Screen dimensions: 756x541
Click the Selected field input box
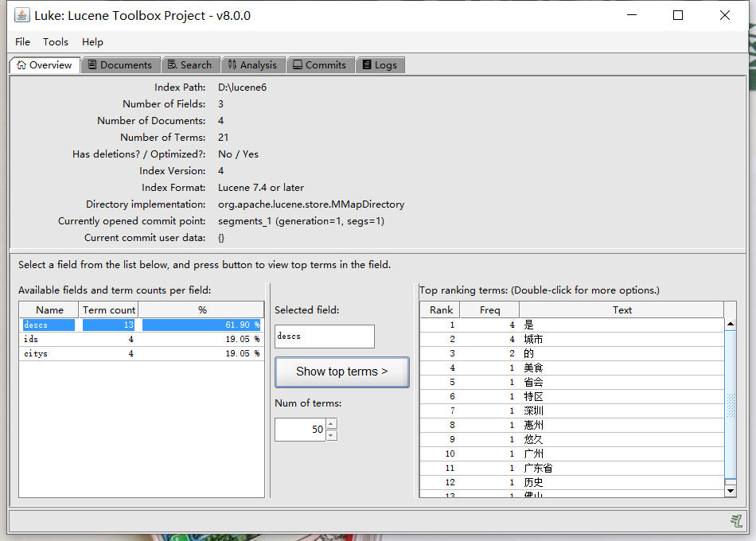(x=325, y=336)
